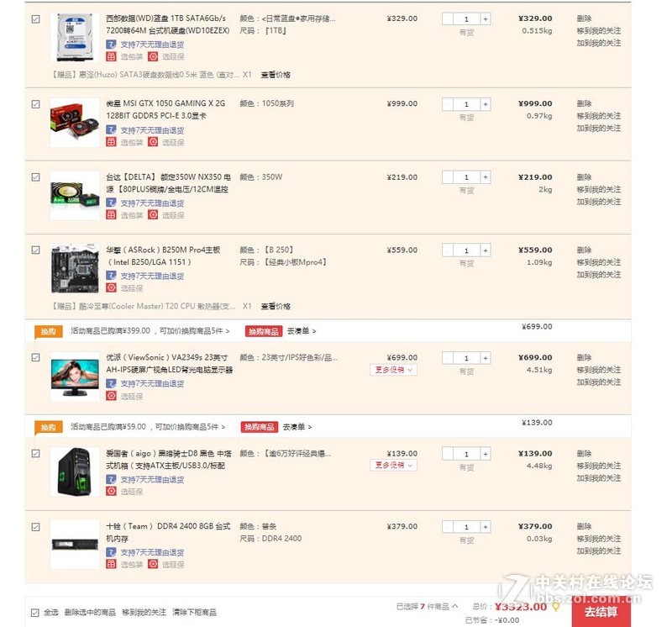Click the gift-wrap icon under MSI GTX 1050
The height and width of the screenshot is (627, 672).
click(111, 142)
